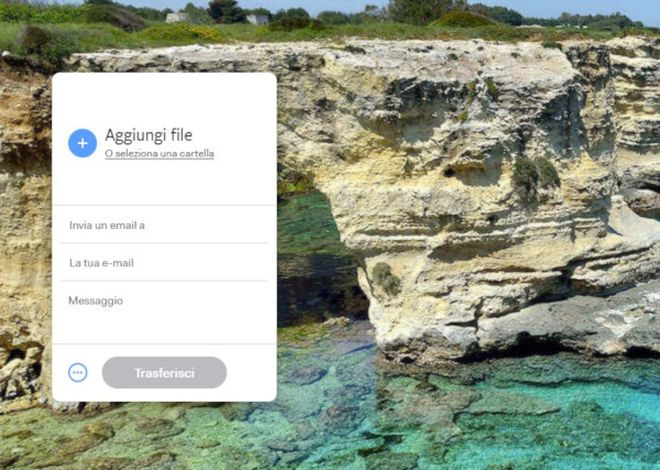This screenshot has width=660, height=470.
Task: Click empty white space above Aggiungi file
Action: (164, 99)
